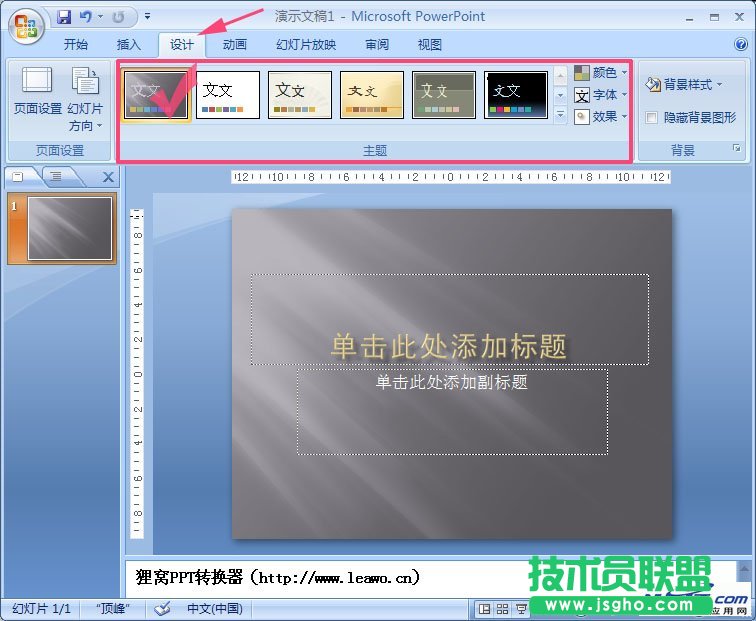Image resolution: width=756 pixels, height=621 pixels.
Task: Apply the olive gray theme thumbnail
Action: pos(444,95)
